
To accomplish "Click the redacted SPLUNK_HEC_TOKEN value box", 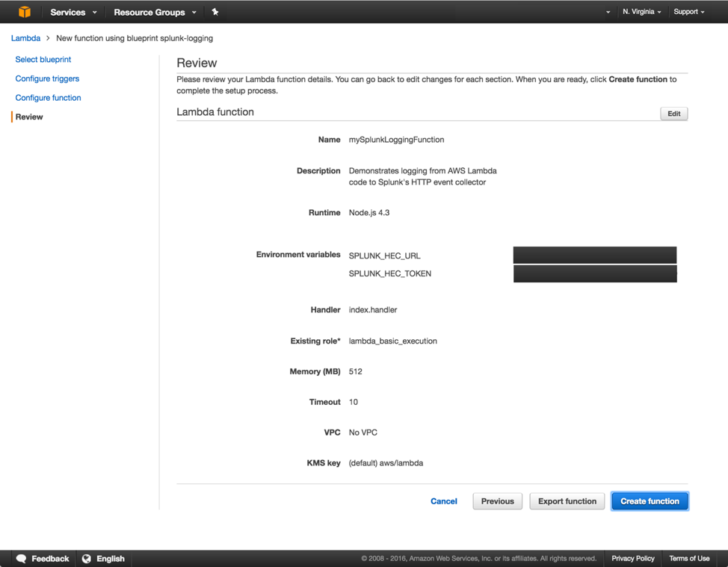I will (x=595, y=273).
